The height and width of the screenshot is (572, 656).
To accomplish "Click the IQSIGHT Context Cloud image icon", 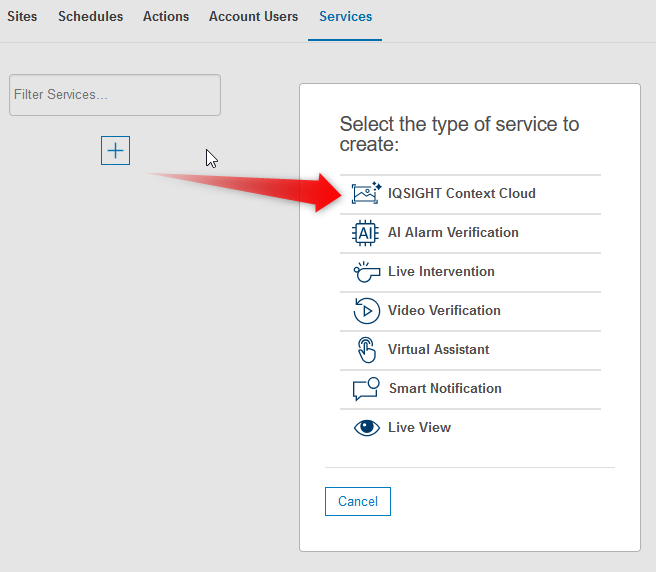I will 366,193.
